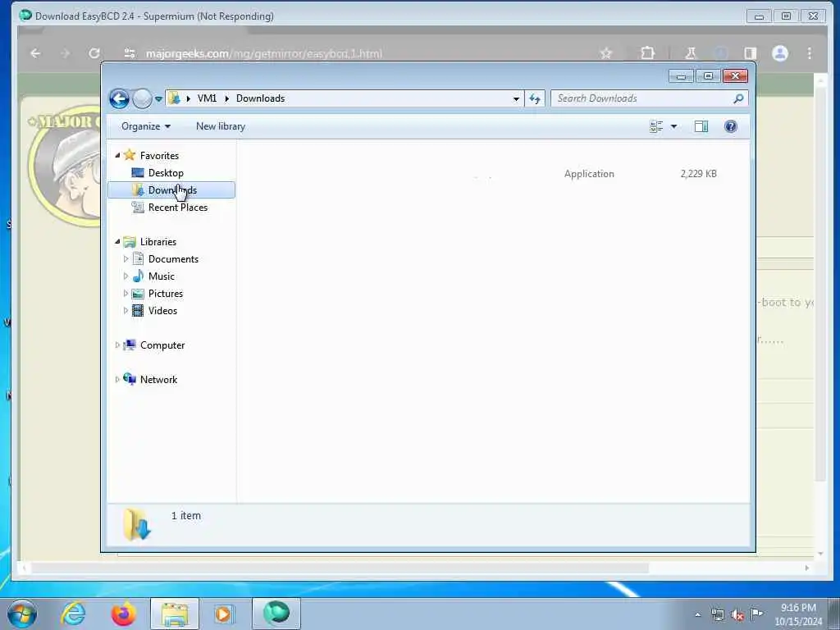
Task: Click the Change your view icon
Action: (x=656, y=126)
